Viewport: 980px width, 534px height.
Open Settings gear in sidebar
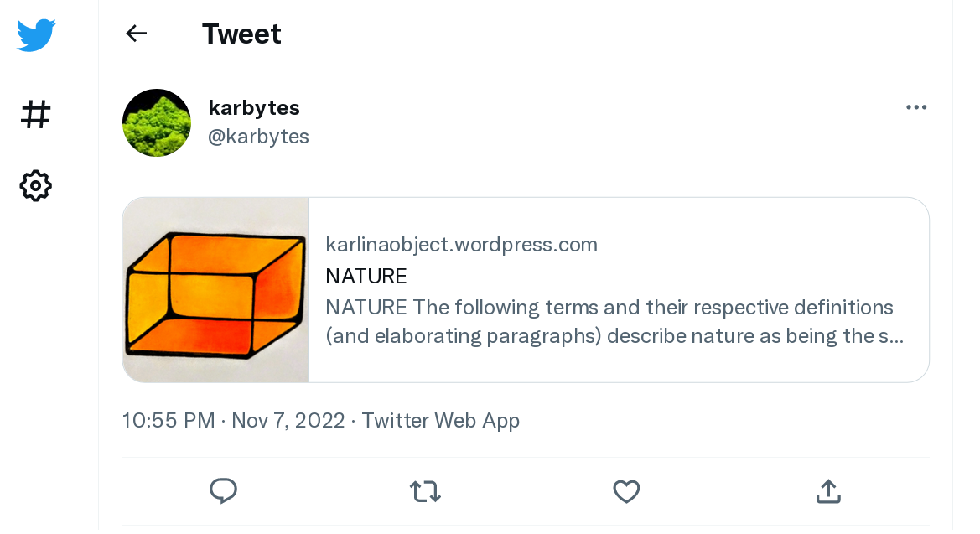[35, 186]
